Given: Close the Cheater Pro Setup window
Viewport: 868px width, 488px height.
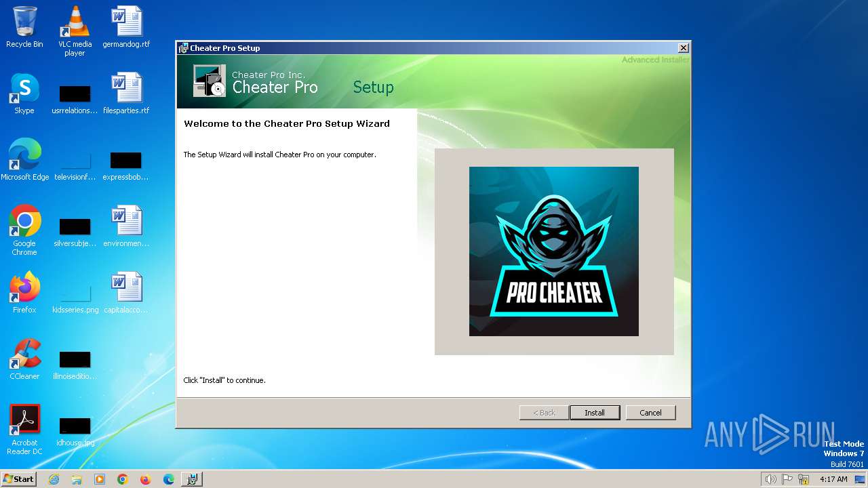Looking at the screenshot, I should 683,47.
